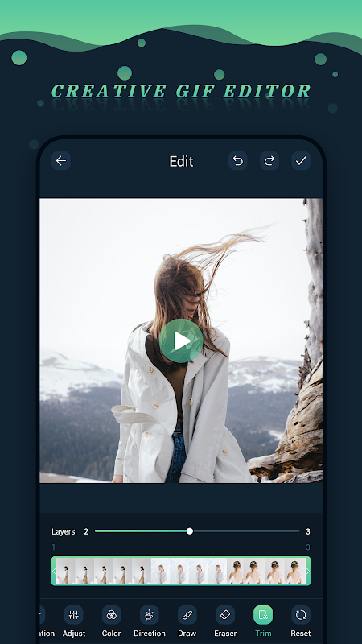Click the left trim handle arrow
Image resolution: width=362 pixels, height=644 pixels.
tap(54, 571)
